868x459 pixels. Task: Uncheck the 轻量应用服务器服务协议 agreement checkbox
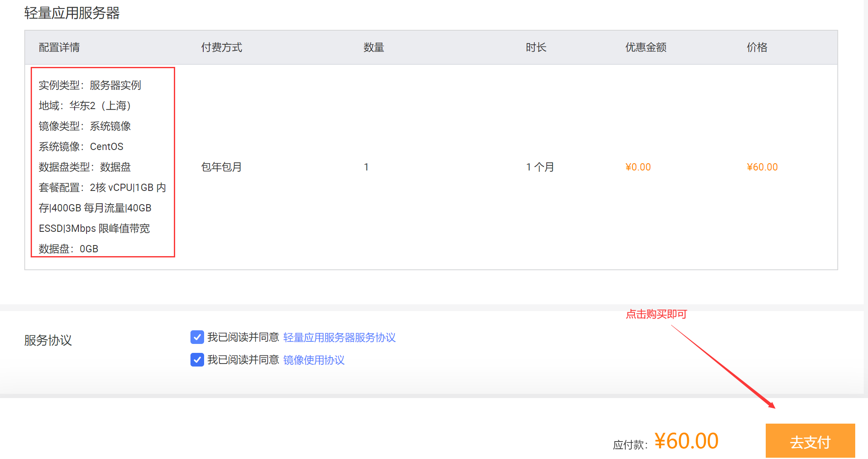197,338
